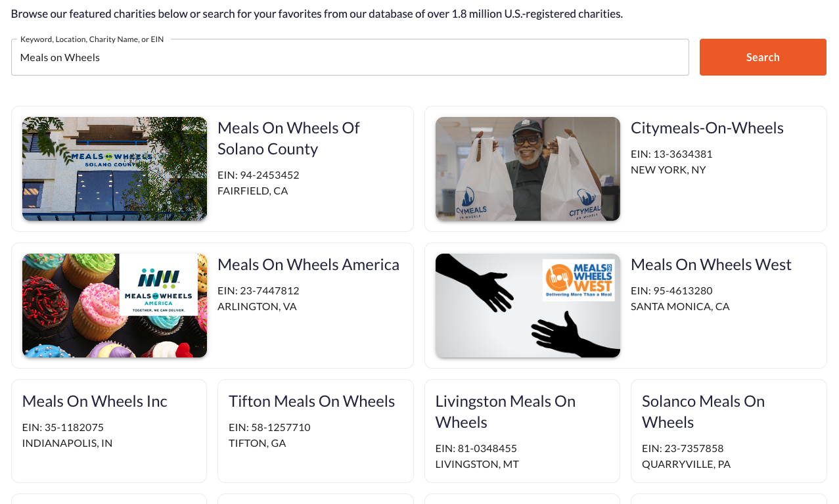Viewport: 839px width, 504px height.
Task: Open Solanco Meals On Wheels charity
Action: coord(703,411)
